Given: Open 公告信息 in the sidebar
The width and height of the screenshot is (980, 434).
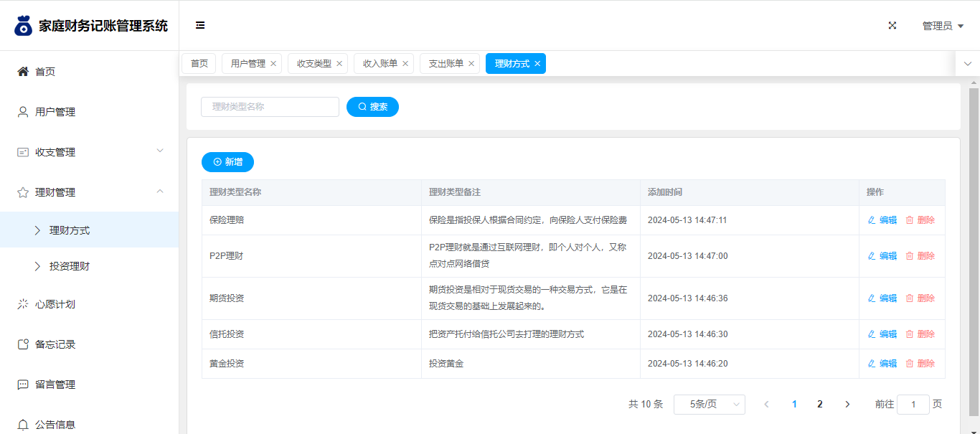Looking at the screenshot, I should (x=55, y=424).
